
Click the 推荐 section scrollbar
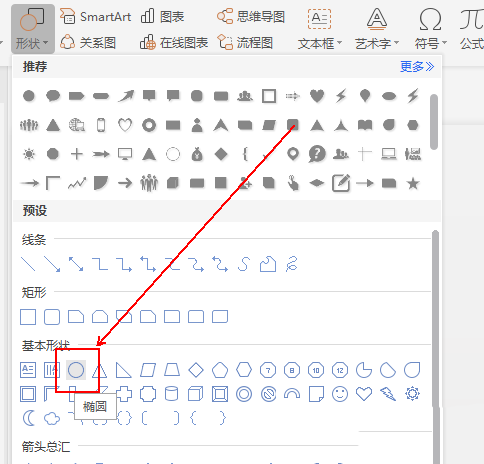[x=434, y=122]
